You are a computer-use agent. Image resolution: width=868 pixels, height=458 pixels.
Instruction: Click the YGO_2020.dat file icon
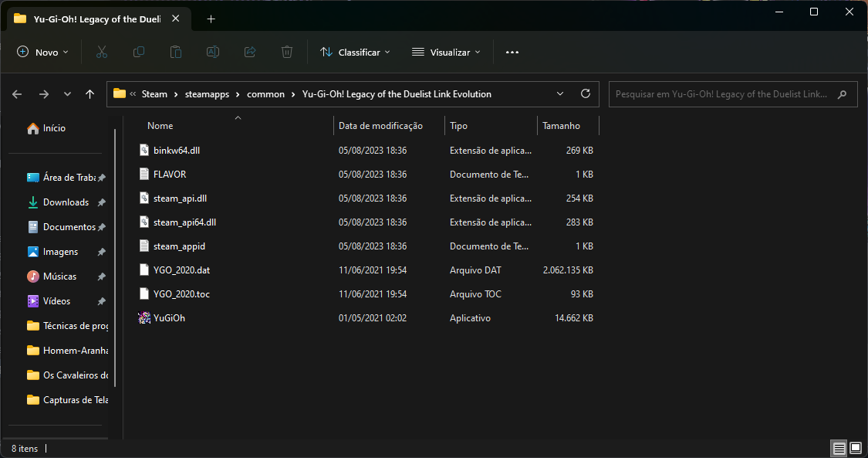point(144,270)
